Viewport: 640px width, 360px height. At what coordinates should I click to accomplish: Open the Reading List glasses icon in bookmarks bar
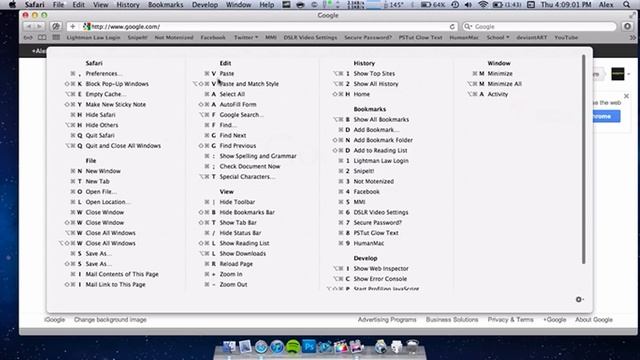pyautogui.click(x=28, y=38)
